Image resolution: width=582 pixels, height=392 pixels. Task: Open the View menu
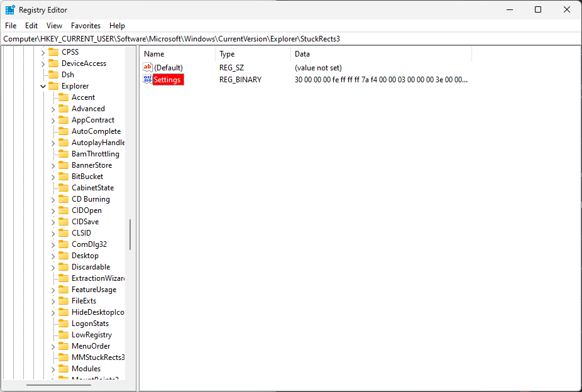pyautogui.click(x=54, y=26)
